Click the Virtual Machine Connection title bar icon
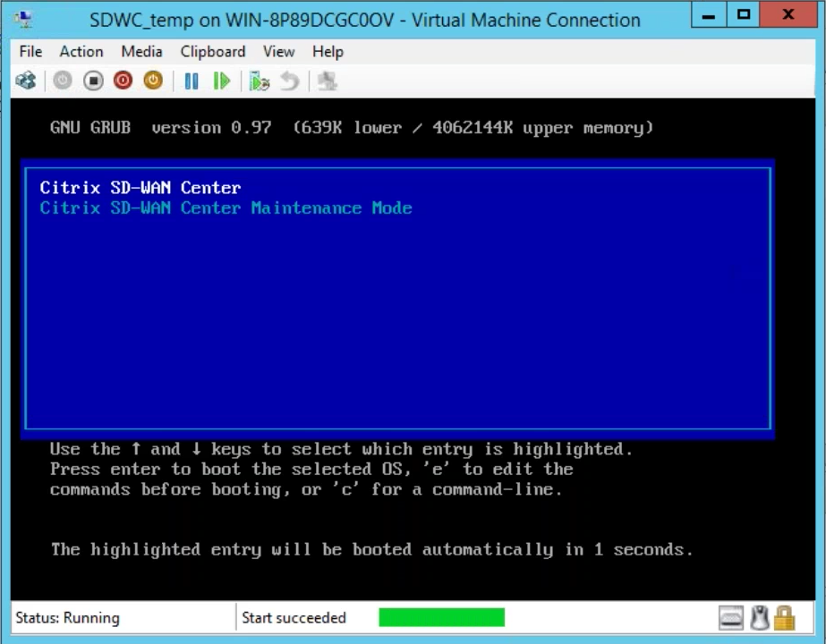This screenshot has width=826, height=644. point(23,20)
